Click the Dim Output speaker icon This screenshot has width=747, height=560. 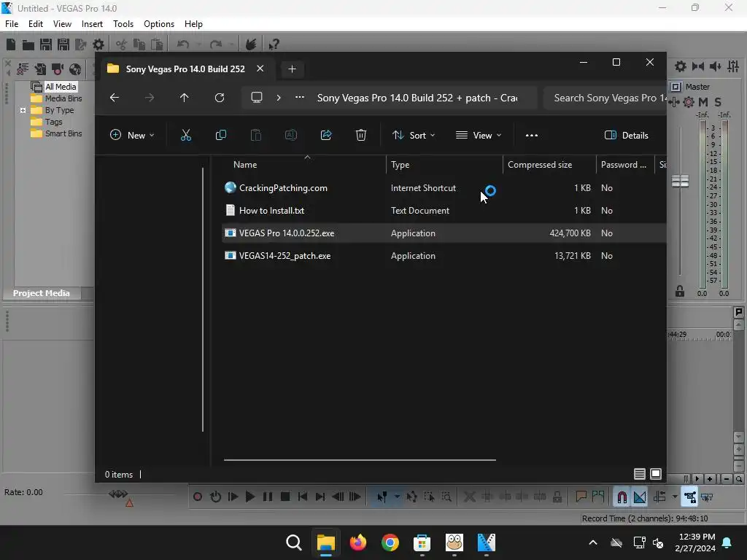click(716, 66)
